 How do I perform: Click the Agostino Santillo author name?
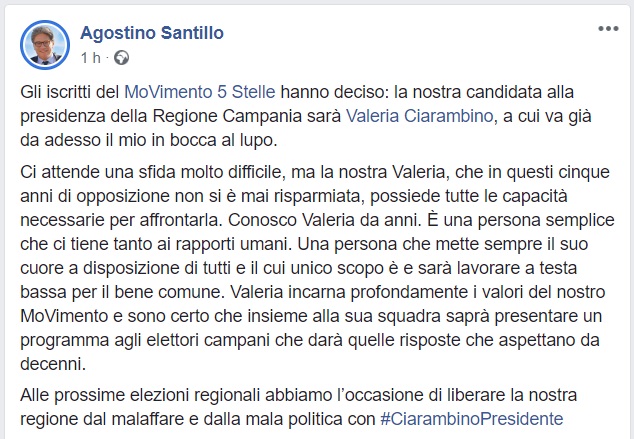[151, 33]
